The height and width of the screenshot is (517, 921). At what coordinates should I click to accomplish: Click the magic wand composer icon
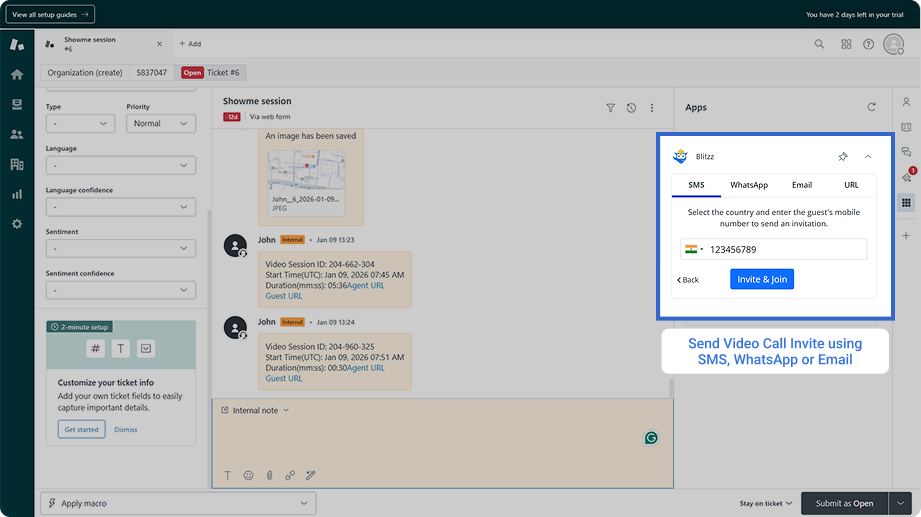click(311, 475)
